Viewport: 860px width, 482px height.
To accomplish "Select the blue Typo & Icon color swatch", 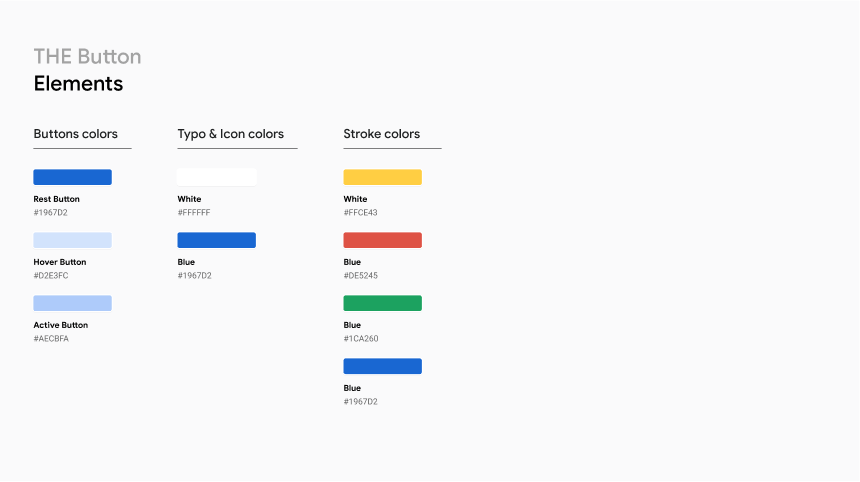I will tap(217, 240).
